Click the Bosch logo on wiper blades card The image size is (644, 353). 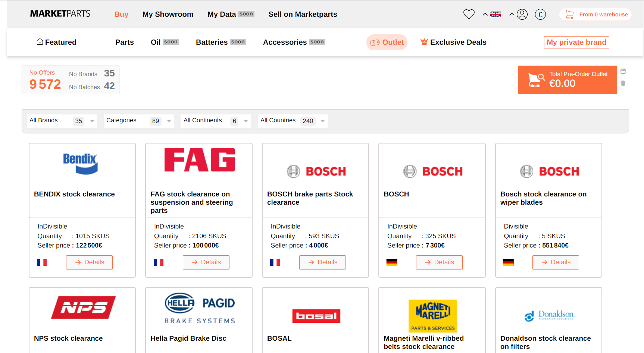click(549, 171)
